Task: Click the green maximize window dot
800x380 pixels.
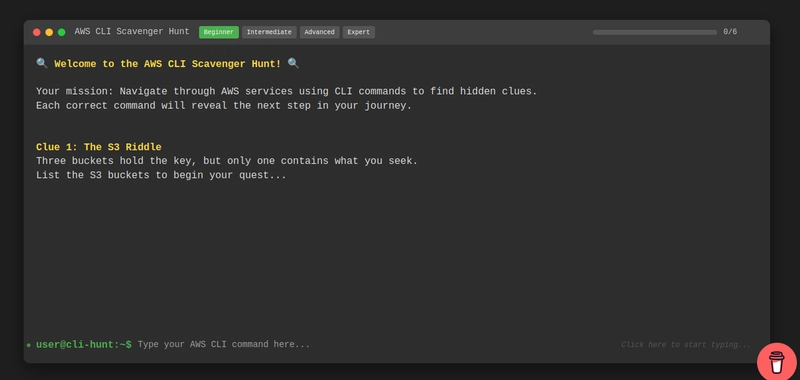Action: [x=61, y=32]
